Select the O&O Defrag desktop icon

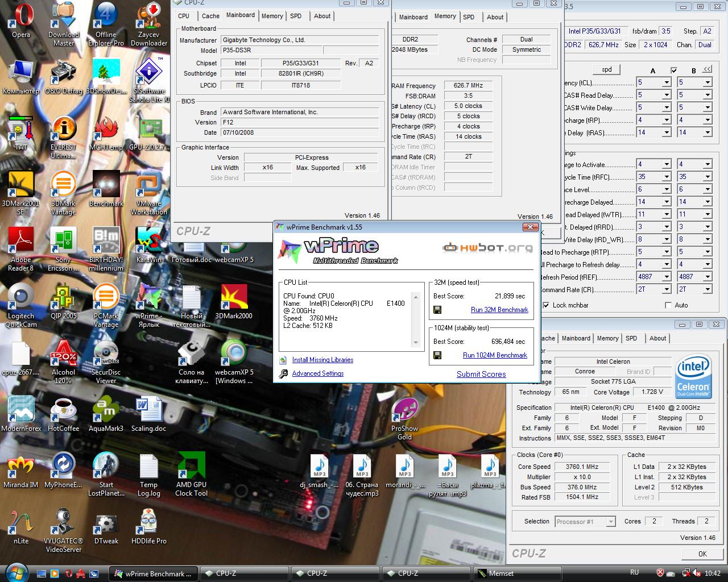coord(64,77)
